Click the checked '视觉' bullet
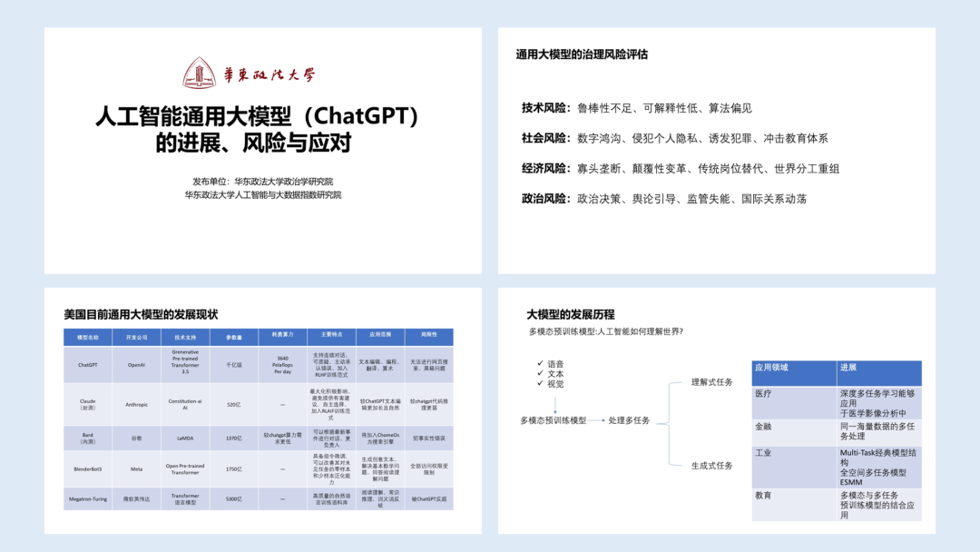The width and height of the screenshot is (980, 552). pyautogui.click(x=551, y=384)
